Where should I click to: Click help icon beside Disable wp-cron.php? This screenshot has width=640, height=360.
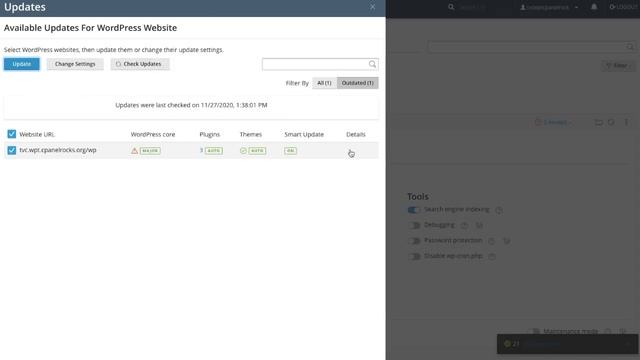492,257
